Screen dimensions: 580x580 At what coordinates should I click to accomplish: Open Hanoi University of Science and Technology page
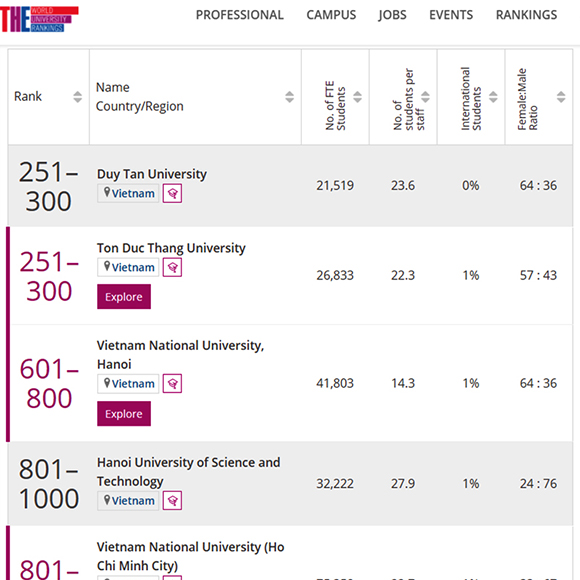click(x=188, y=472)
